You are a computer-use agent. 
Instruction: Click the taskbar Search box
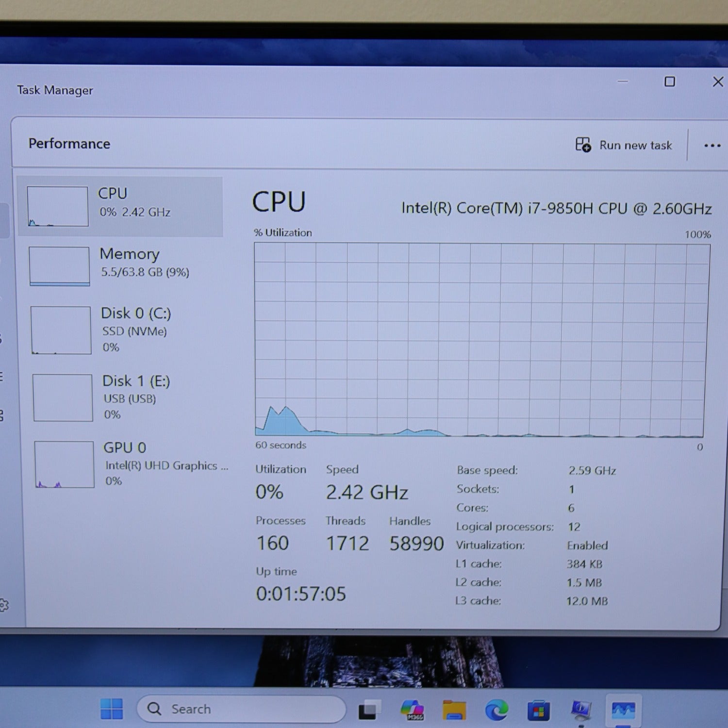point(241,709)
